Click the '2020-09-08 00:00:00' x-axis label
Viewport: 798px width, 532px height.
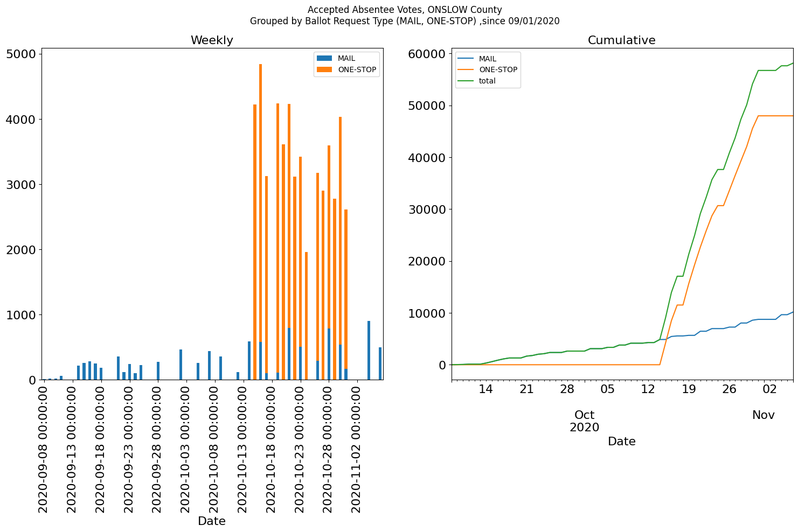coord(44,449)
